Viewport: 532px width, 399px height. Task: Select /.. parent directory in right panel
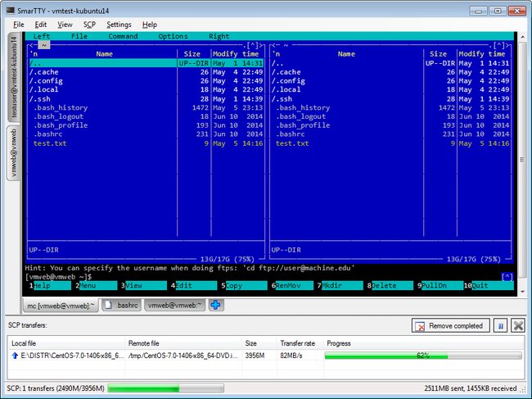point(390,63)
